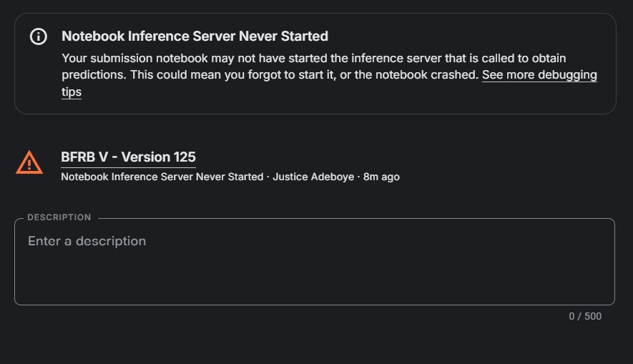Open the "BFRB V - Version 125" link
This screenshot has width=633, height=364.
(x=128, y=157)
